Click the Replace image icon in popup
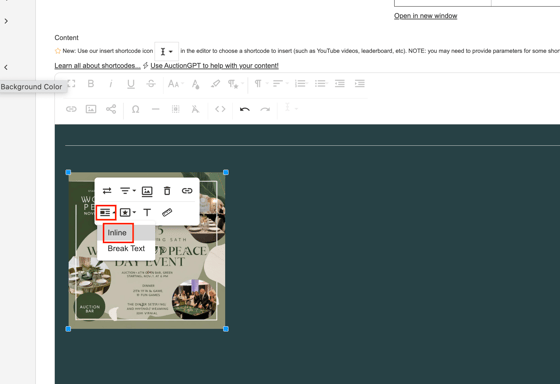Screen dimensions: 560x384 [107, 191]
